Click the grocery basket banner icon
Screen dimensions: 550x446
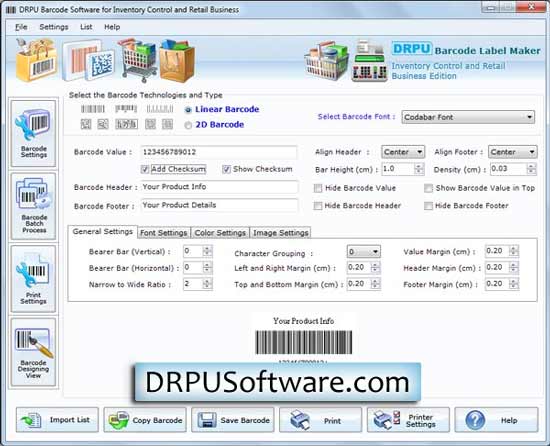coord(327,61)
